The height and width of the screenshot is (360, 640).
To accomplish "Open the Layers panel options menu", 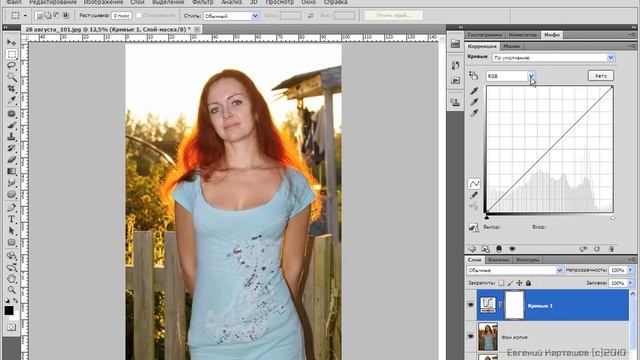I will tap(632, 260).
